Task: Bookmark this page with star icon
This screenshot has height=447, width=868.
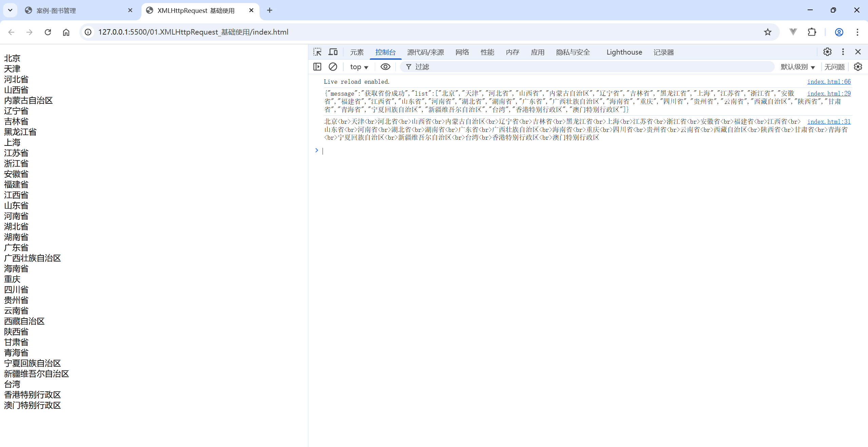Action: click(x=768, y=32)
